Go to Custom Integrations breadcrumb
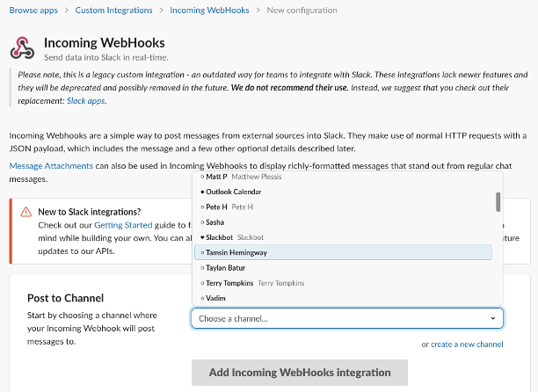Viewport: 538px width, 392px height. pos(113,11)
